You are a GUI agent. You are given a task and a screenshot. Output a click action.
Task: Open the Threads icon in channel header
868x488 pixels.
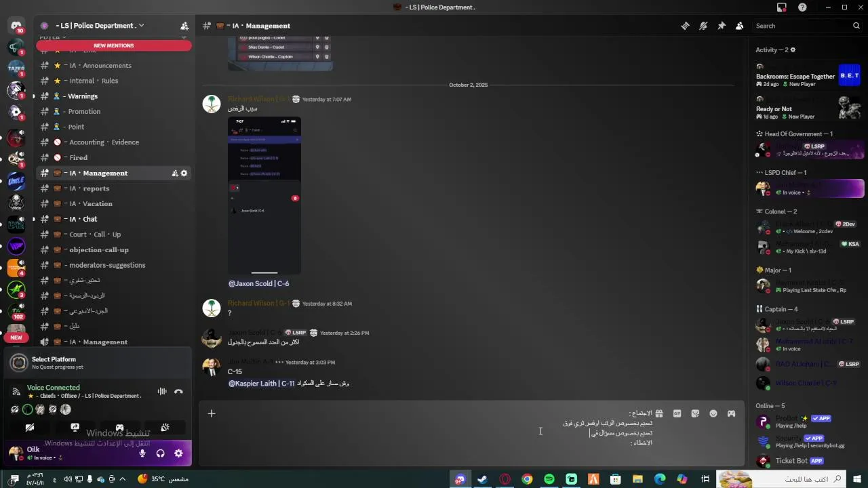pyautogui.click(x=686, y=26)
